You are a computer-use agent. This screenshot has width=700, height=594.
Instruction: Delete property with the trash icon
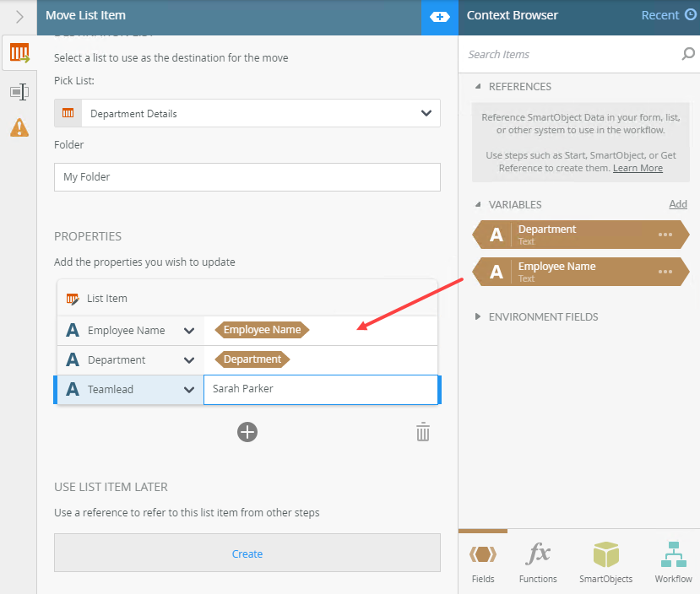[x=423, y=433]
